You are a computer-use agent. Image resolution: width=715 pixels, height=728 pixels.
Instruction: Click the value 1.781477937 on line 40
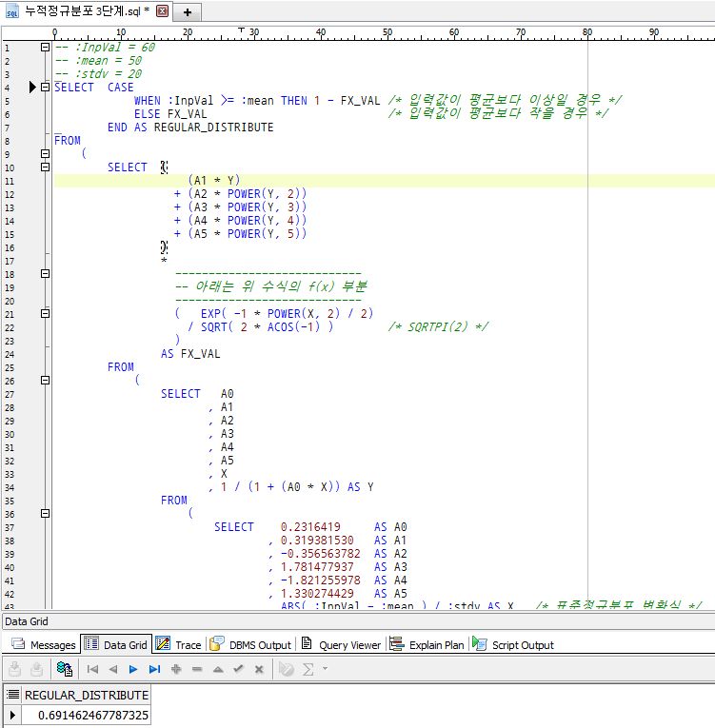coord(317,567)
